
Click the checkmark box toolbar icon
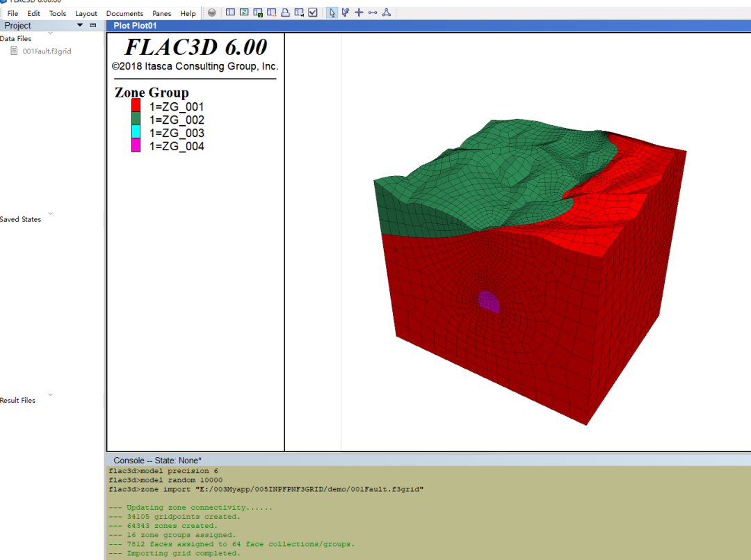click(x=313, y=13)
